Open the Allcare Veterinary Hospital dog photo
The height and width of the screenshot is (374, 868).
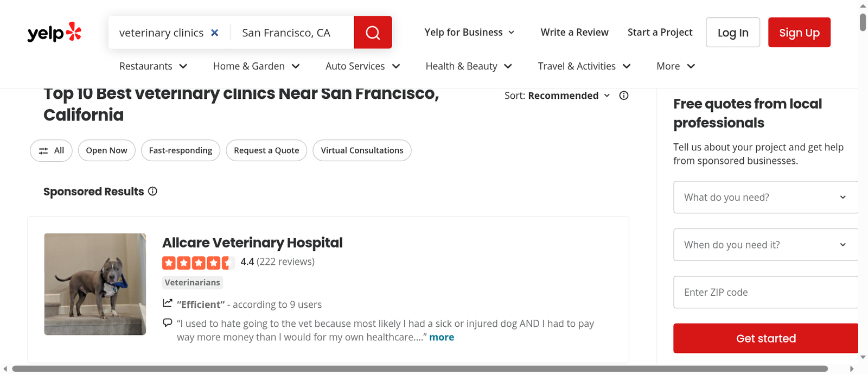click(x=95, y=284)
